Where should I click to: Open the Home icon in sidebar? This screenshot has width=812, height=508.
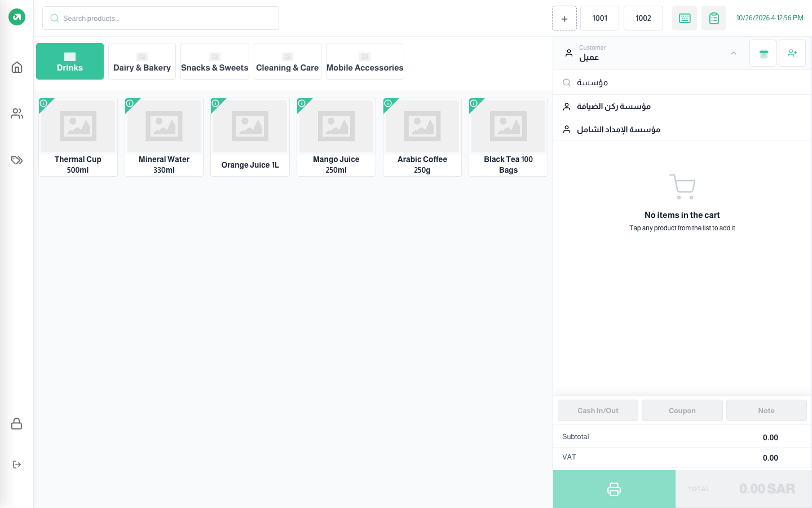17,67
